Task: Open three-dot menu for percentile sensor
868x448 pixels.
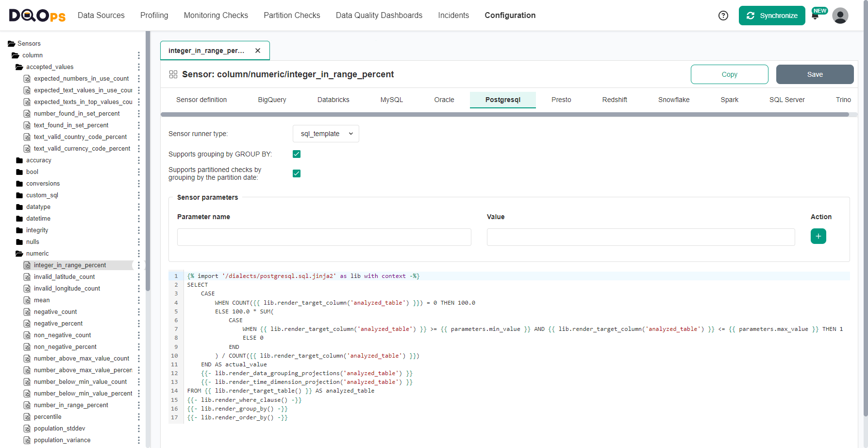Action: [139, 417]
